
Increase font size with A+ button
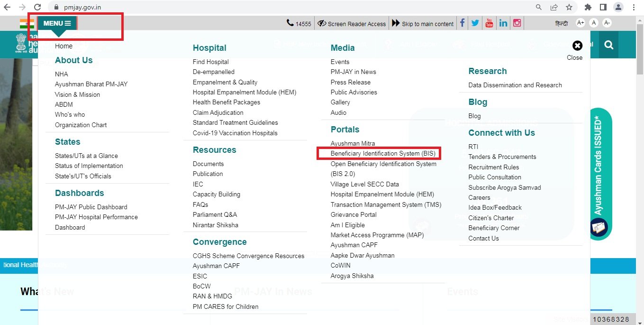pos(581,23)
